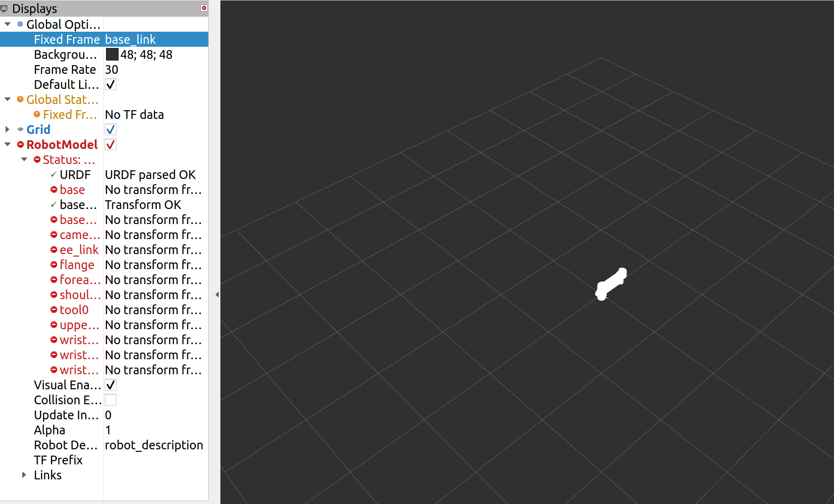The height and width of the screenshot is (504, 834).
Task: Click the red error icon beside ee_link
Action: tap(53, 249)
